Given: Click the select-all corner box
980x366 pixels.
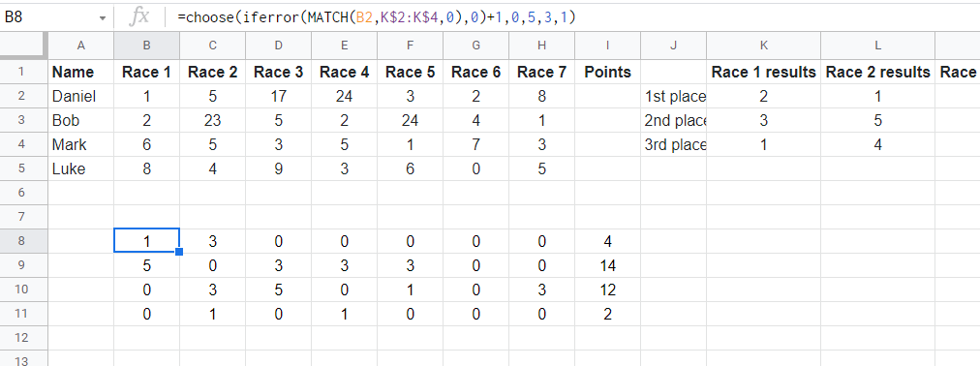Looking at the screenshot, I should [x=24, y=45].
